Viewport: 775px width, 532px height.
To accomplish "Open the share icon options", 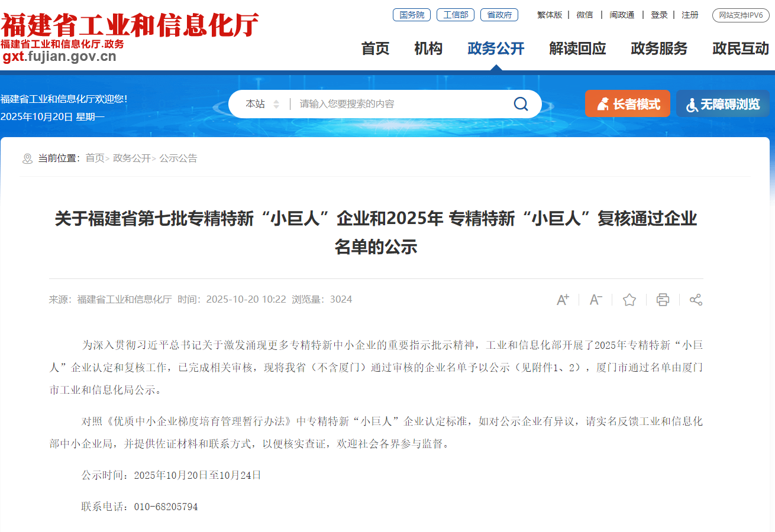I will (x=696, y=300).
